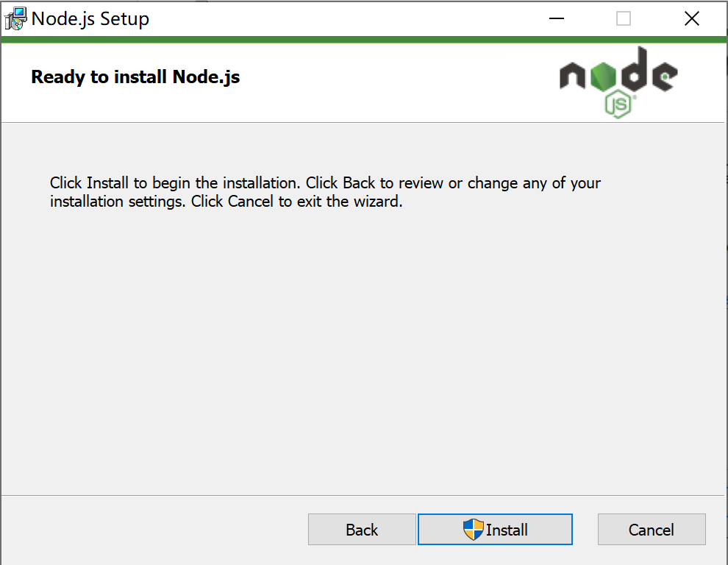Click the installation instructions paragraph

[x=325, y=192]
